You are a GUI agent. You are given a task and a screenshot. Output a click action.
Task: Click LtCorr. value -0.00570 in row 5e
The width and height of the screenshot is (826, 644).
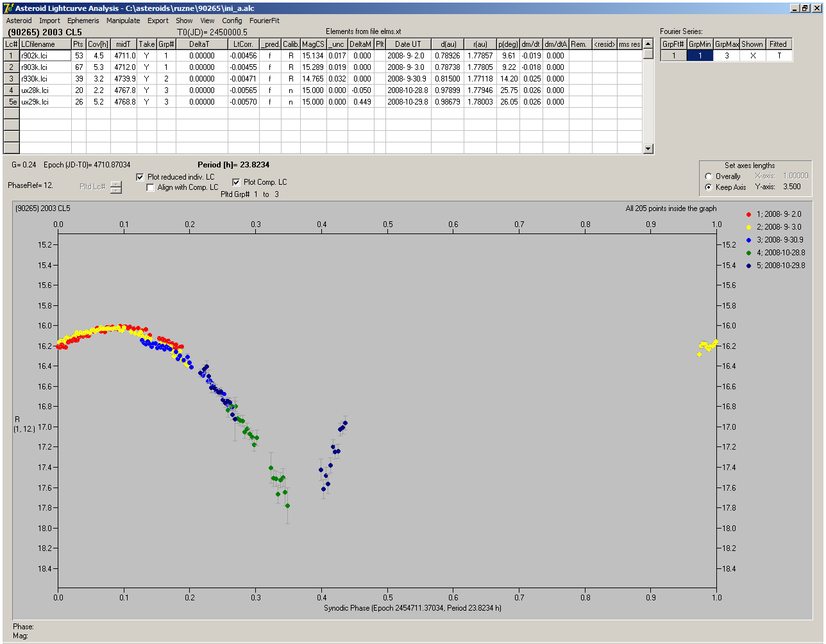click(244, 102)
